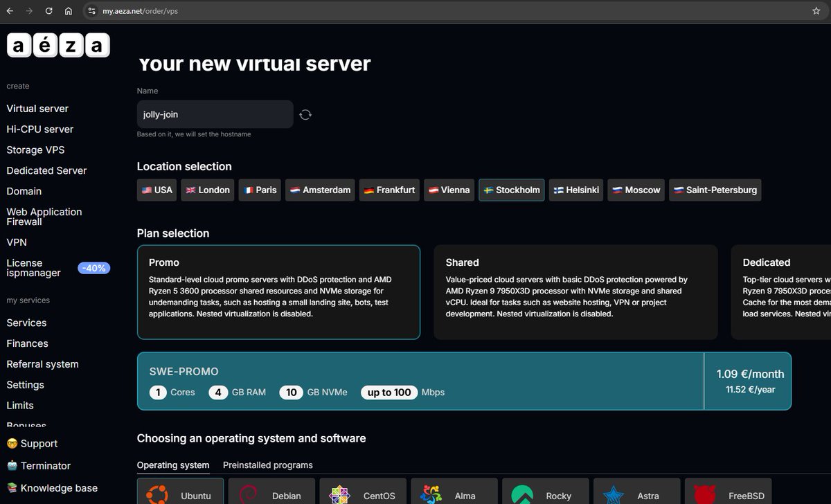Viewport: 831px width, 504px height.
Task: Open site info icon in address bar
Action: click(x=92, y=11)
